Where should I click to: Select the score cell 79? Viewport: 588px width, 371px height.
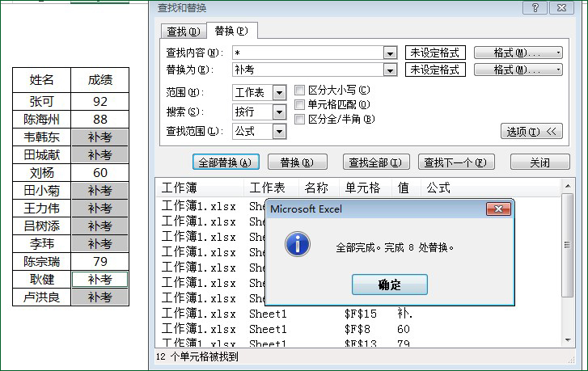pyautogui.click(x=100, y=262)
